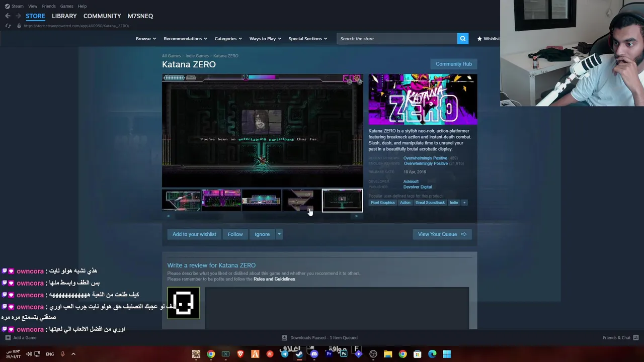
Task: Click All Games breadcrumb
Action: pyautogui.click(x=171, y=56)
